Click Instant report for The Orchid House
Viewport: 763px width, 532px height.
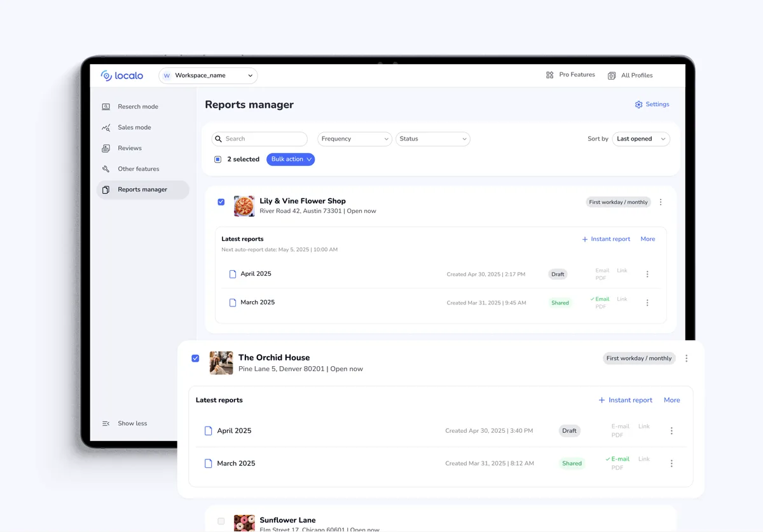[x=630, y=400]
